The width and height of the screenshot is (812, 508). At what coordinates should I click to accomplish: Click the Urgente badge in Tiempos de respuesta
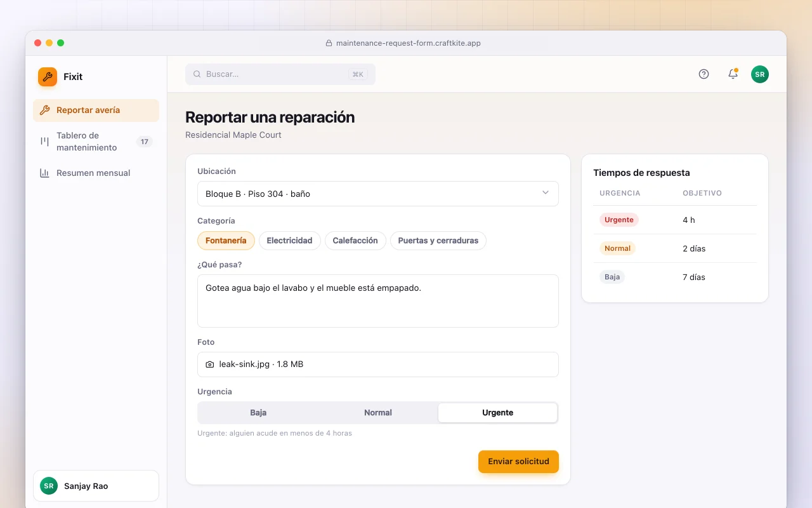coord(619,220)
